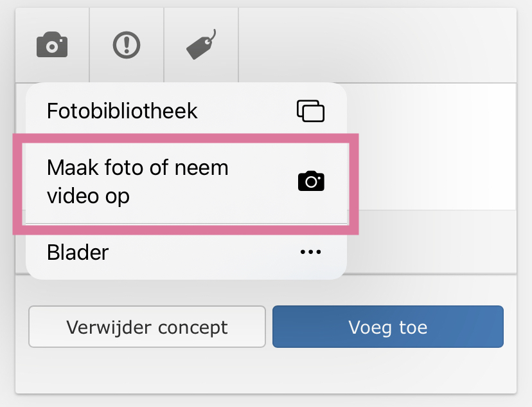Click the empty footer area below the buttons
The image size is (532, 407).
point(266,371)
